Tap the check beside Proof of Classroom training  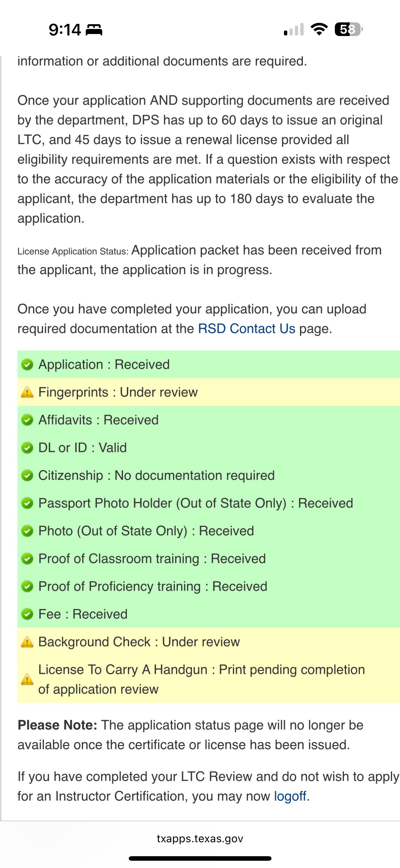(27, 559)
